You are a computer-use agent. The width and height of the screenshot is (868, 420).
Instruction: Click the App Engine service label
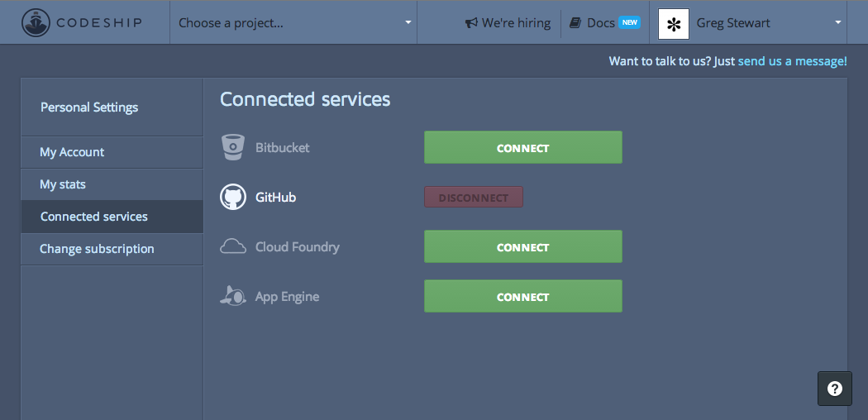point(288,297)
